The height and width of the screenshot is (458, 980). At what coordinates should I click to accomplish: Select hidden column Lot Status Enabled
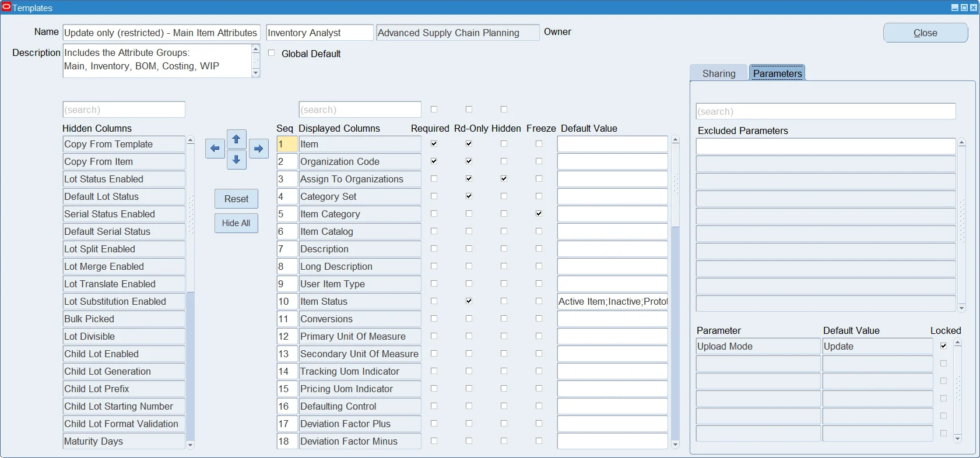(124, 179)
